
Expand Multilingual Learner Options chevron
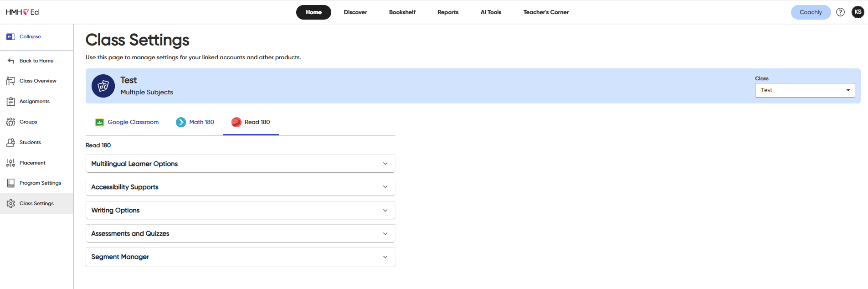[x=385, y=164]
